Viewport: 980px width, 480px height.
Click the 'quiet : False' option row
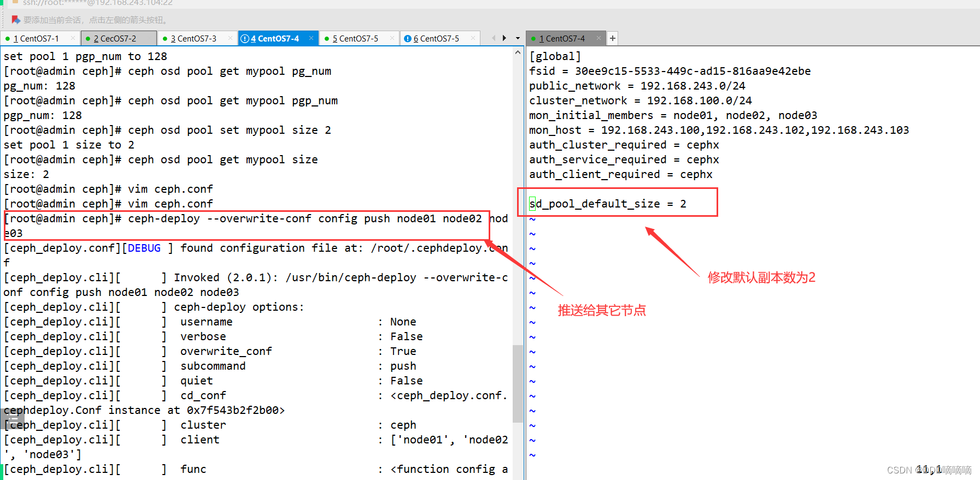click(x=213, y=381)
